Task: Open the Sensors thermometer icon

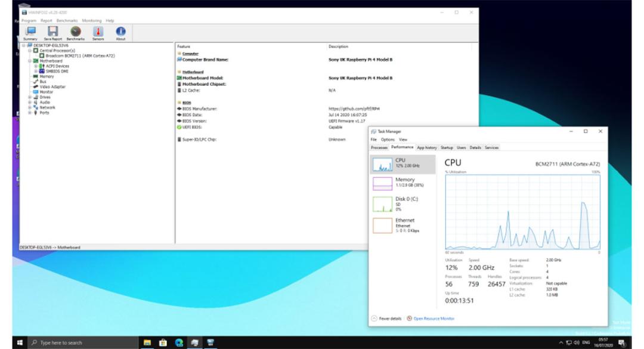Action: coord(98,33)
